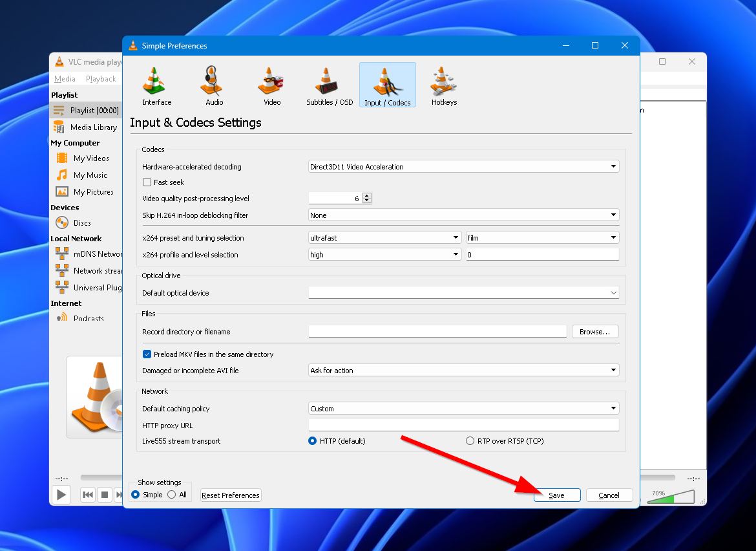Open the Interface preferences icon
Image resolution: width=756 pixels, height=551 pixels.
pyautogui.click(x=156, y=85)
